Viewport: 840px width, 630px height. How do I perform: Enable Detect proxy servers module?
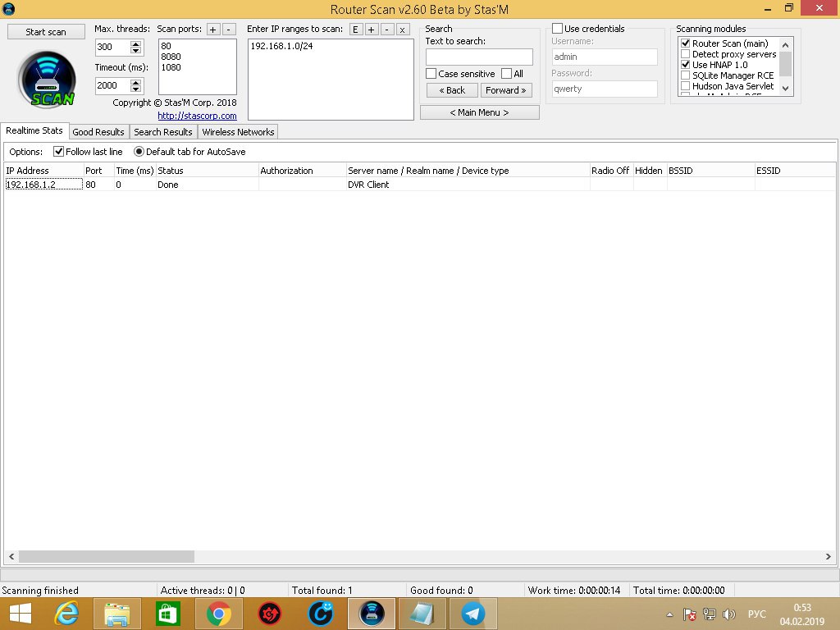685,54
